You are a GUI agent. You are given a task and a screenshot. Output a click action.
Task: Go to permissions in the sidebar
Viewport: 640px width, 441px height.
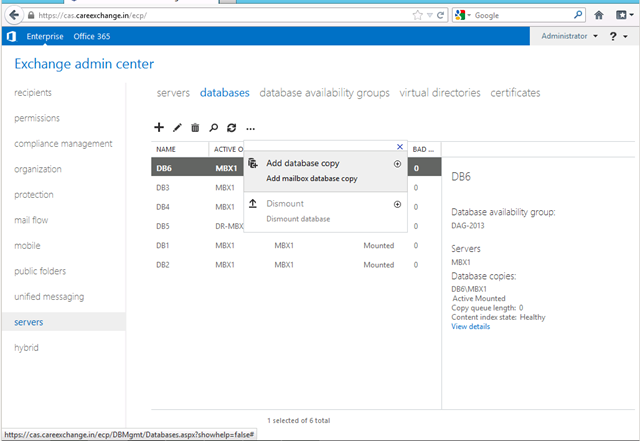click(x=37, y=118)
